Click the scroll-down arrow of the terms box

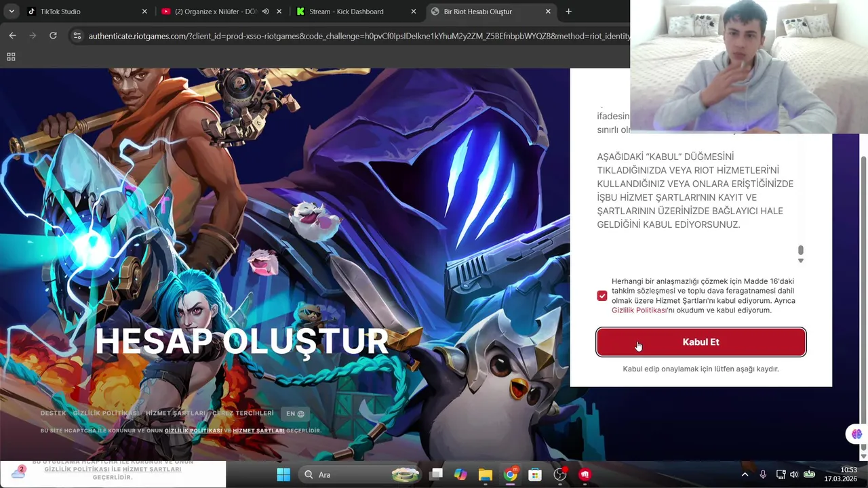click(801, 261)
